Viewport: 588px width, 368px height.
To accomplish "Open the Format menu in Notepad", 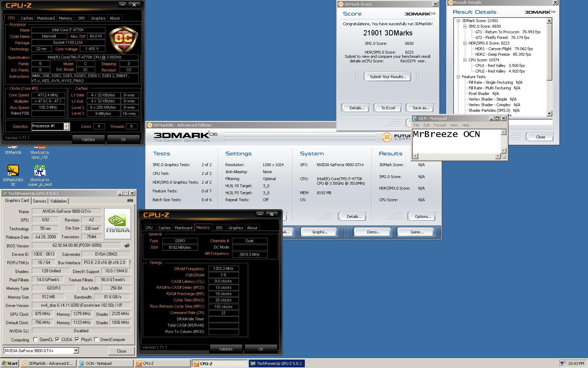I will 440,125.
